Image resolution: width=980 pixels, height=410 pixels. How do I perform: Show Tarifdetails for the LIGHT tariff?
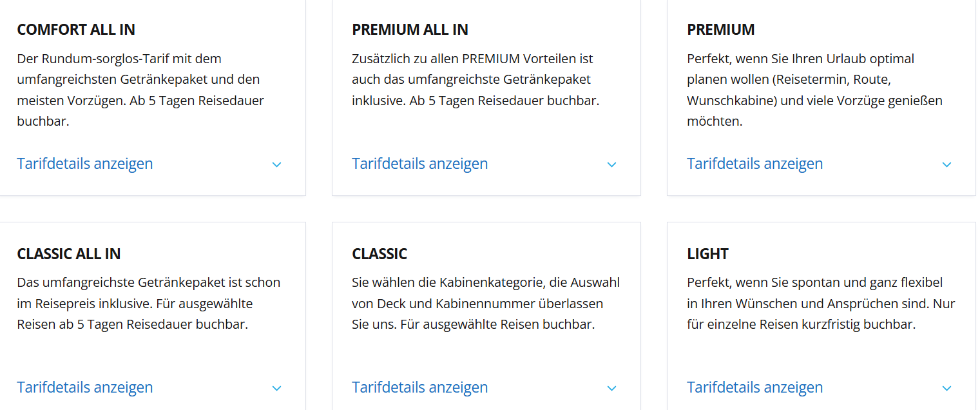755,387
